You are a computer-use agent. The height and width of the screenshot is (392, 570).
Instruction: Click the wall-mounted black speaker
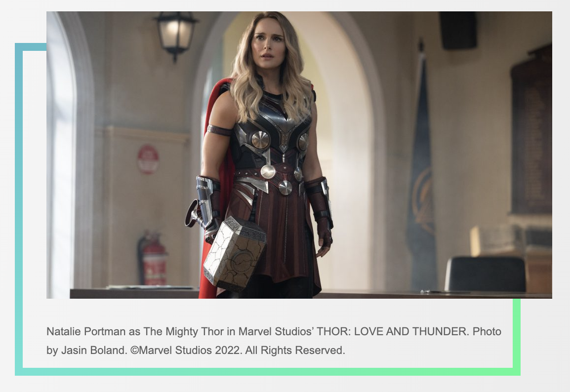coord(458,30)
